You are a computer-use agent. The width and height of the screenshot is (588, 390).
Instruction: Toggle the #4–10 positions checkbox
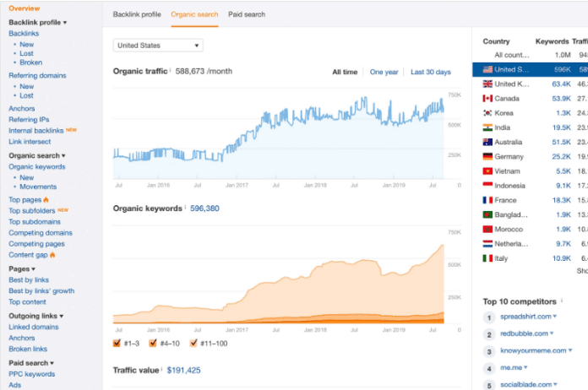153,344
